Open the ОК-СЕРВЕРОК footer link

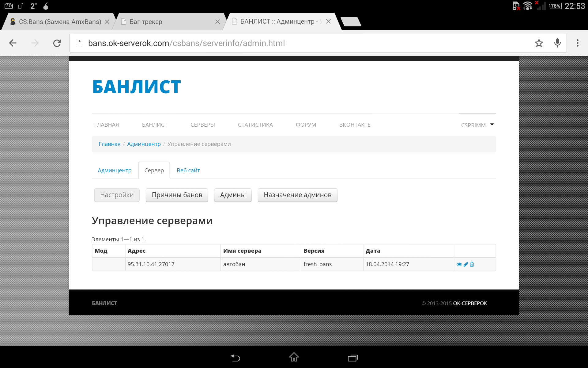click(x=470, y=303)
